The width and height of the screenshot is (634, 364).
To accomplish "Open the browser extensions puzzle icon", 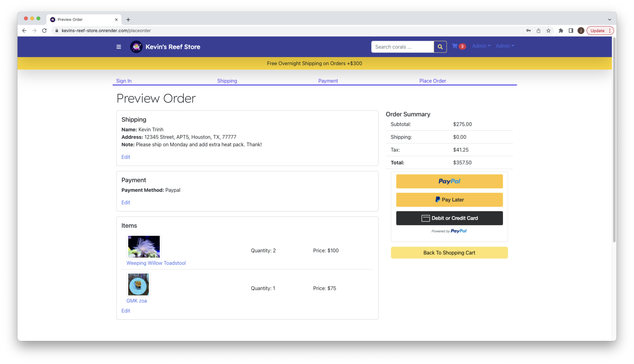I will [561, 31].
